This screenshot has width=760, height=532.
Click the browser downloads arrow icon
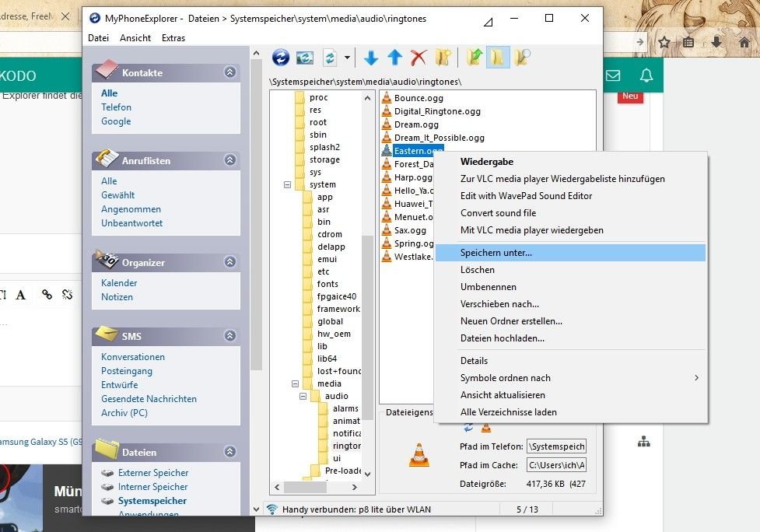(x=717, y=42)
